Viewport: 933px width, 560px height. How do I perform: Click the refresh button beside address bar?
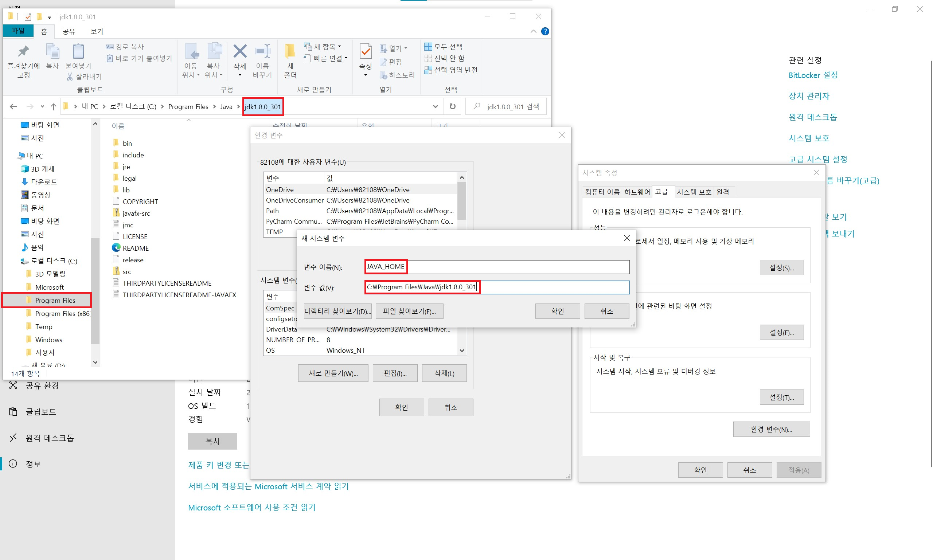tap(452, 107)
